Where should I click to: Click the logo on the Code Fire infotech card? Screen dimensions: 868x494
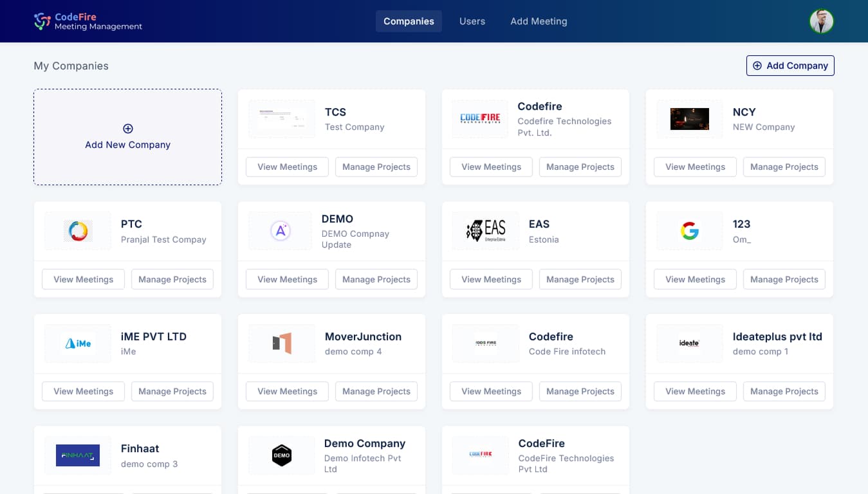485,343
